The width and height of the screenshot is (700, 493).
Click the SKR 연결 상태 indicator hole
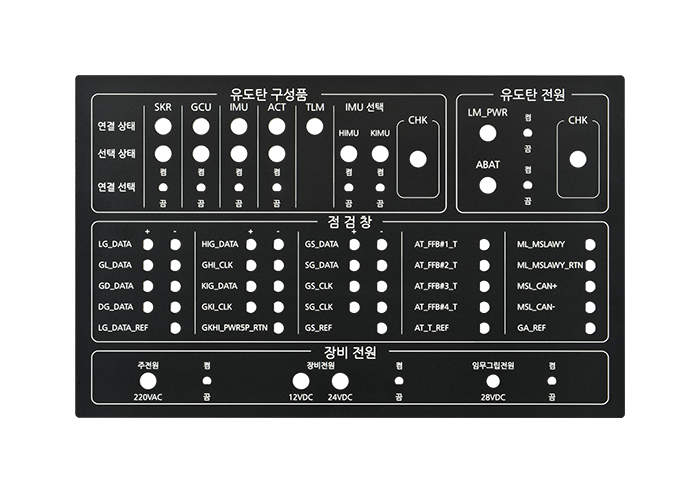pyautogui.click(x=163, y=126)
